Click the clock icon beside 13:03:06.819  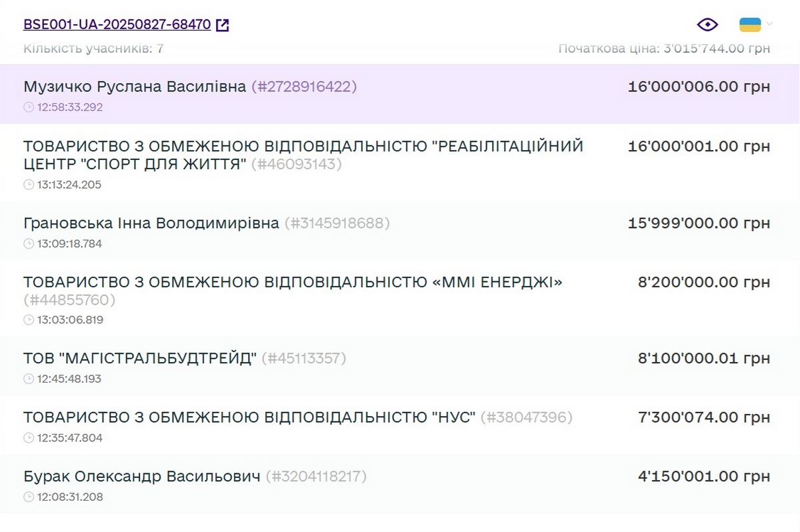[29, 320]
